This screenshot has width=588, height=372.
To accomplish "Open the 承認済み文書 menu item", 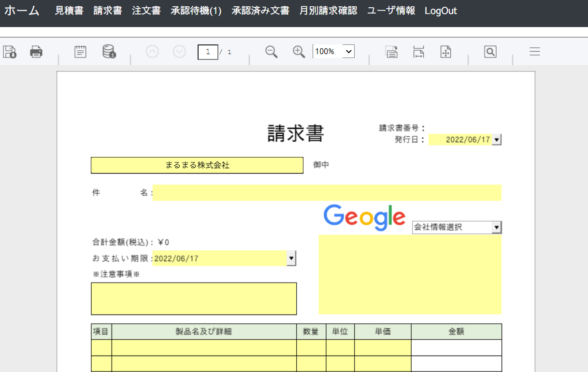I will click(x=260, y=11).
